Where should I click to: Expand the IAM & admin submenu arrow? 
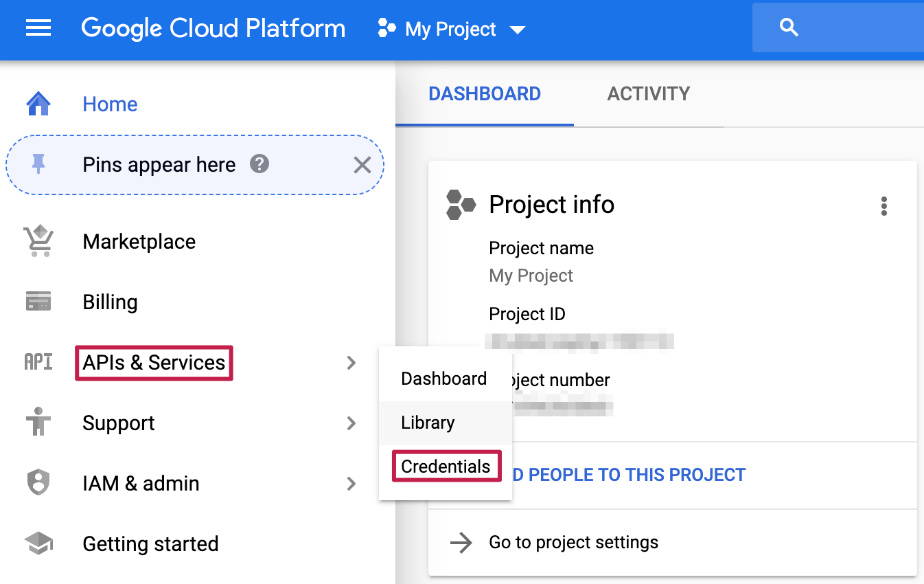tap(351, 484)
